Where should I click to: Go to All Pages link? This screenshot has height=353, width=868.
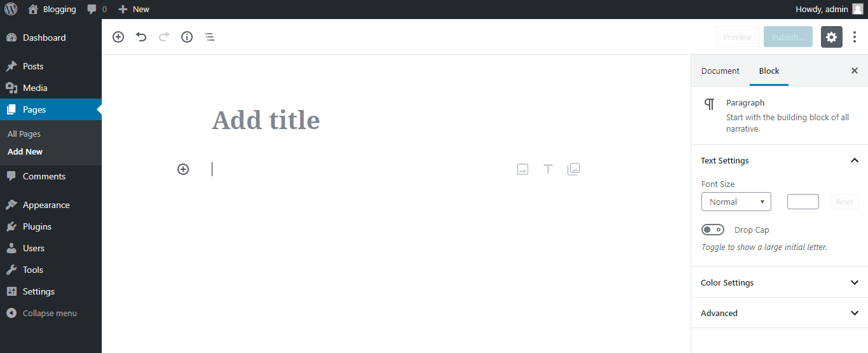(x=24, y=134)
